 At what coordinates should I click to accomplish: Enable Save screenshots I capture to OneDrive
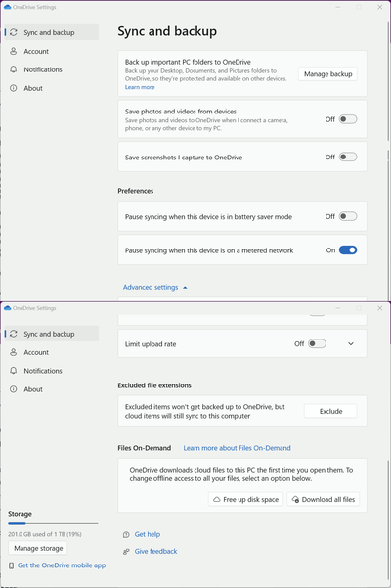point(348,158)
